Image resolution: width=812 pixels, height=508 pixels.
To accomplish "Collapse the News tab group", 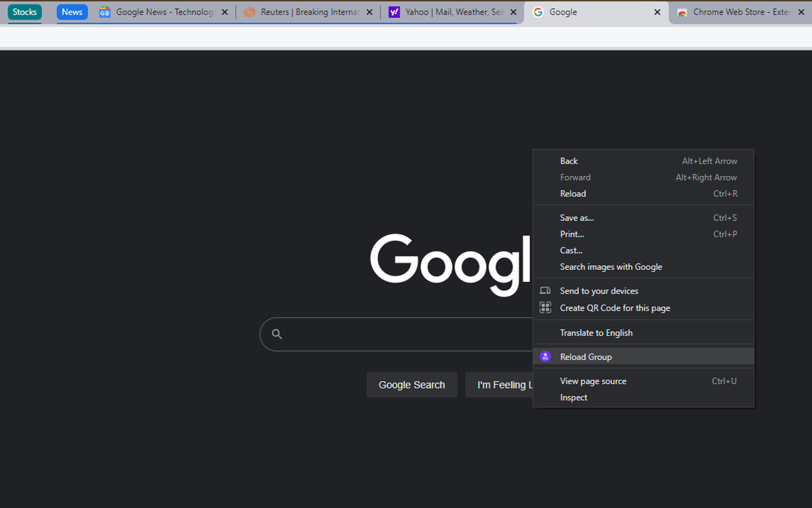I will (x=72, y=11).
